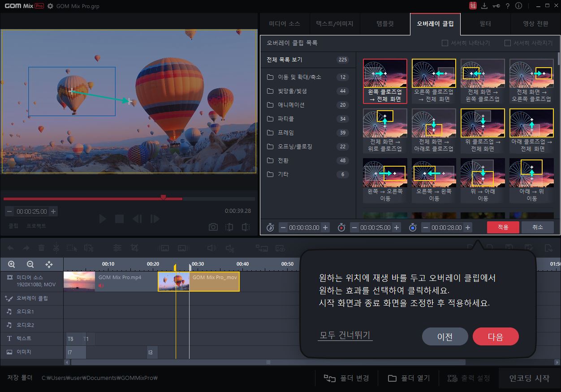Click the red 적용 button
The image size is (561, 392).
[503, 227]
